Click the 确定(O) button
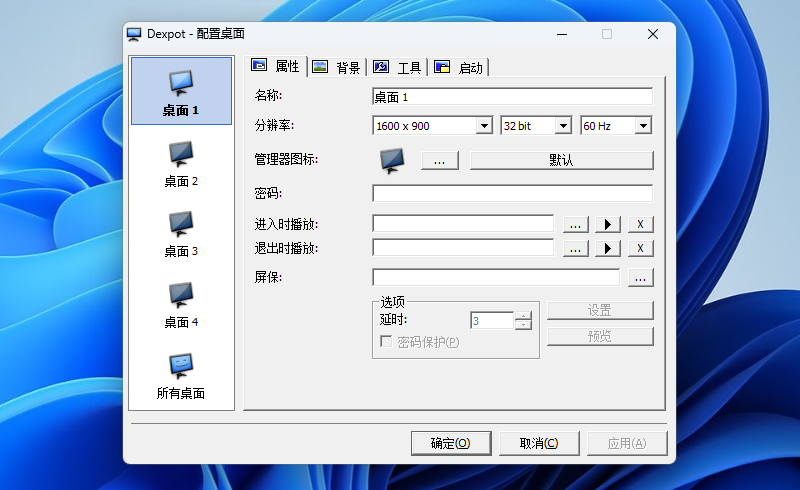 point(451,443)
